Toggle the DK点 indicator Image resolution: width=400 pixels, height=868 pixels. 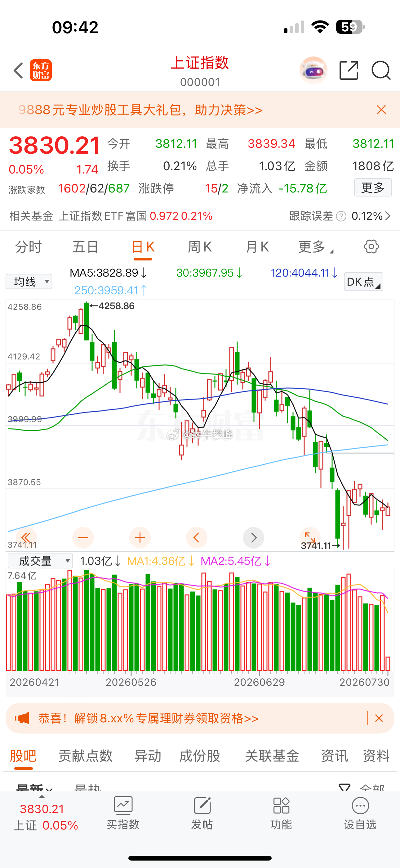(364, 282)
